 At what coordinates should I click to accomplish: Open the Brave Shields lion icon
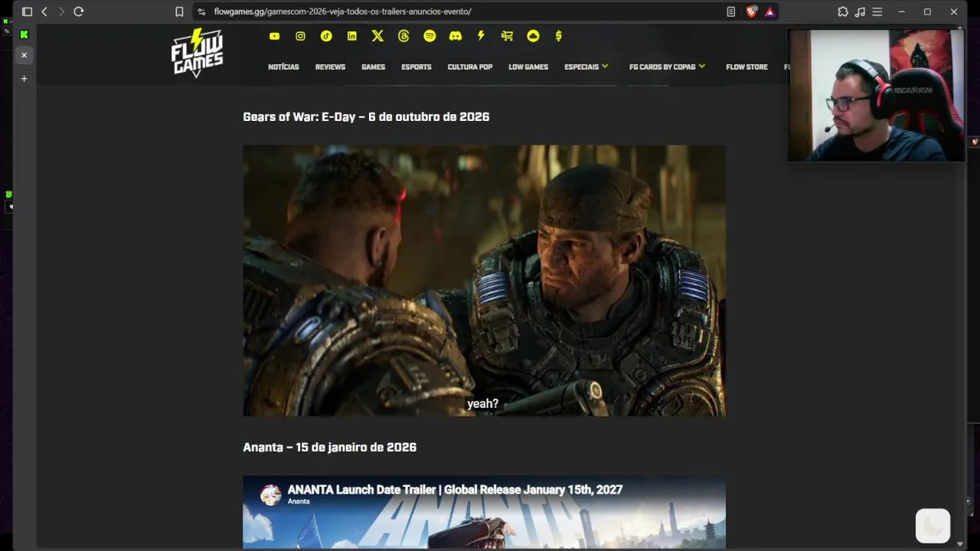click(752, 11)
